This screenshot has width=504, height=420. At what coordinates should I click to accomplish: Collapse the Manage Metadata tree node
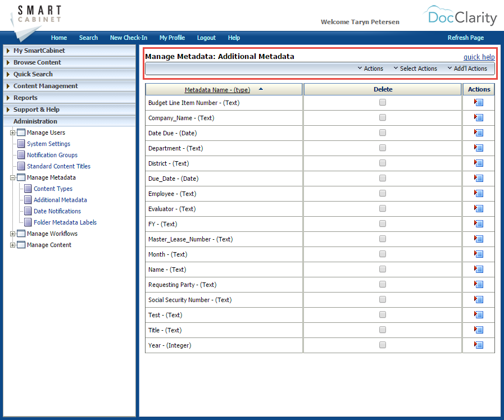tap(13, 177)
